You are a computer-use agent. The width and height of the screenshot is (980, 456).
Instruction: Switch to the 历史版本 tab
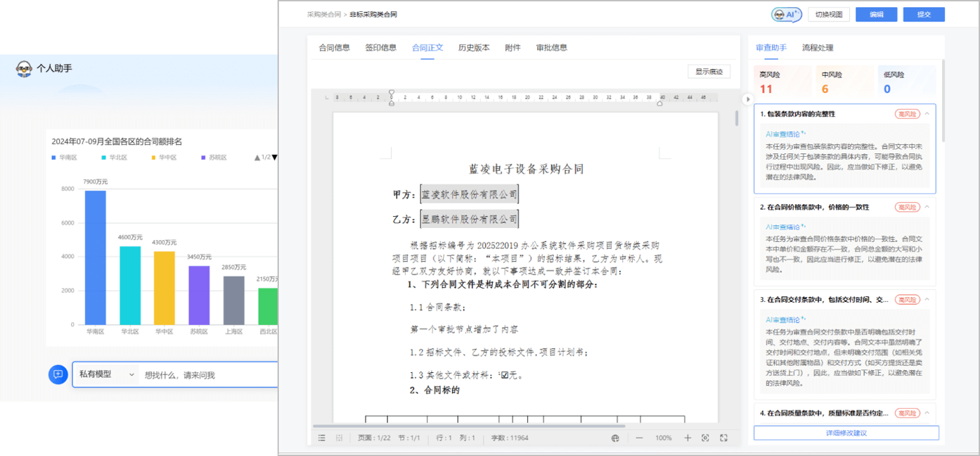[474, 48]
